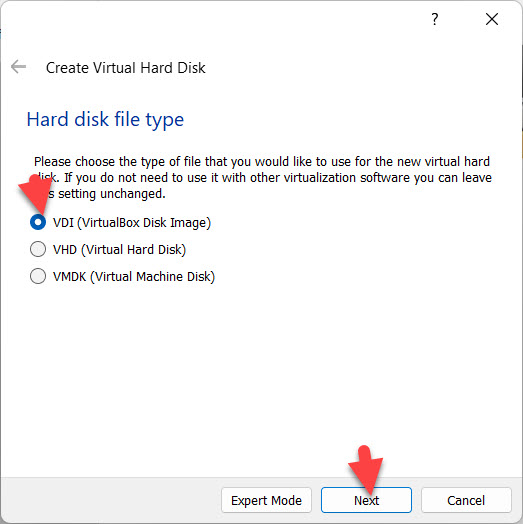Click the Create Virtual Hard Disk title text
The width and height of the screenshot is (523, 524).
pyautogui.click(x=126, y=68)
